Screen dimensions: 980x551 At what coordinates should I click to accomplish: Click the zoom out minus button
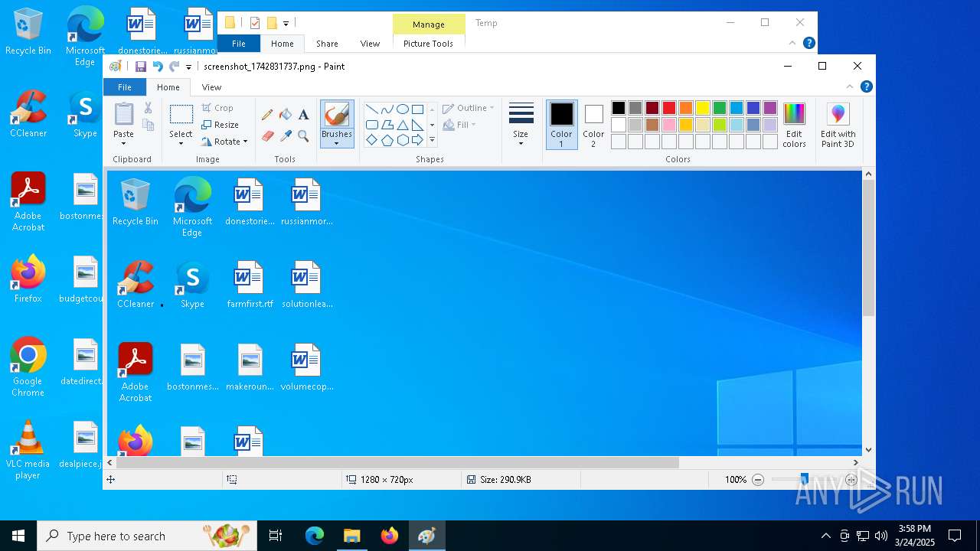(758, 480)
